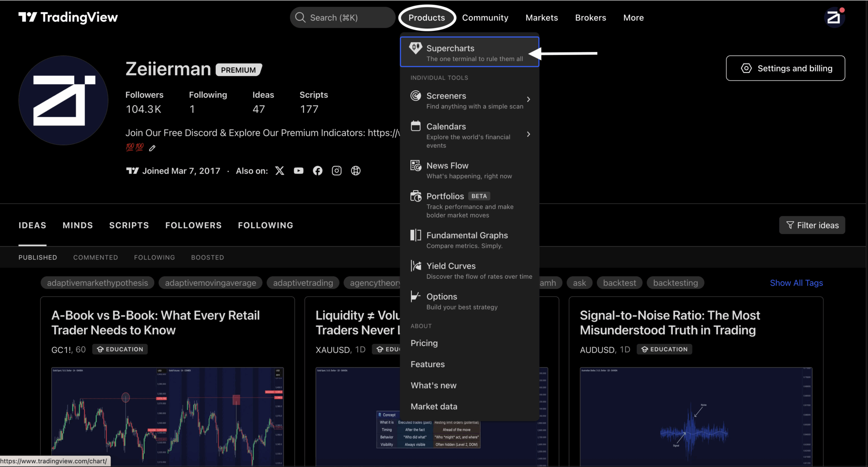Click What's new menu entry

[x=434, y=385]
